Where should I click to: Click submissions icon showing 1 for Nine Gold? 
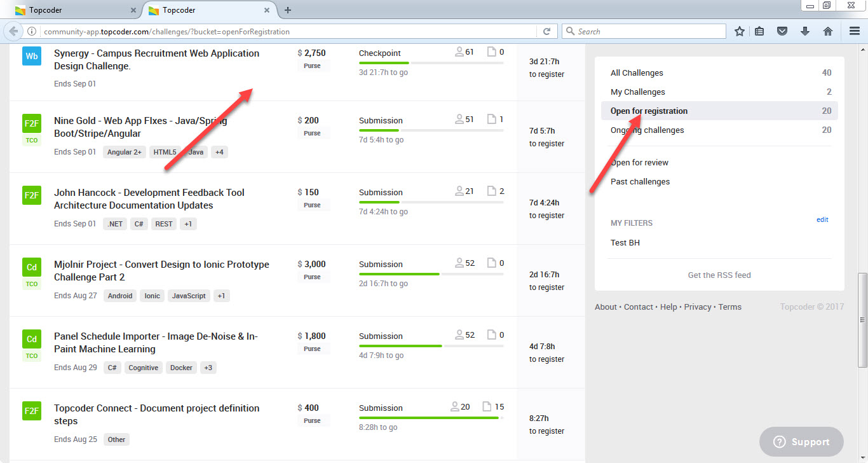491,119
